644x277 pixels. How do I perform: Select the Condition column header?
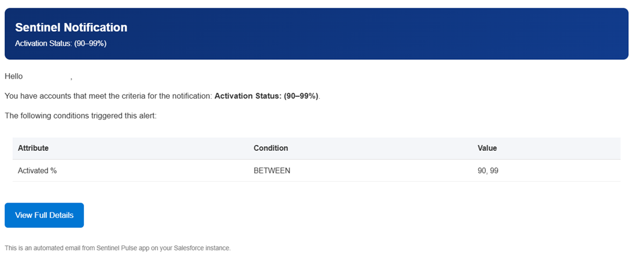coord(271,148)
